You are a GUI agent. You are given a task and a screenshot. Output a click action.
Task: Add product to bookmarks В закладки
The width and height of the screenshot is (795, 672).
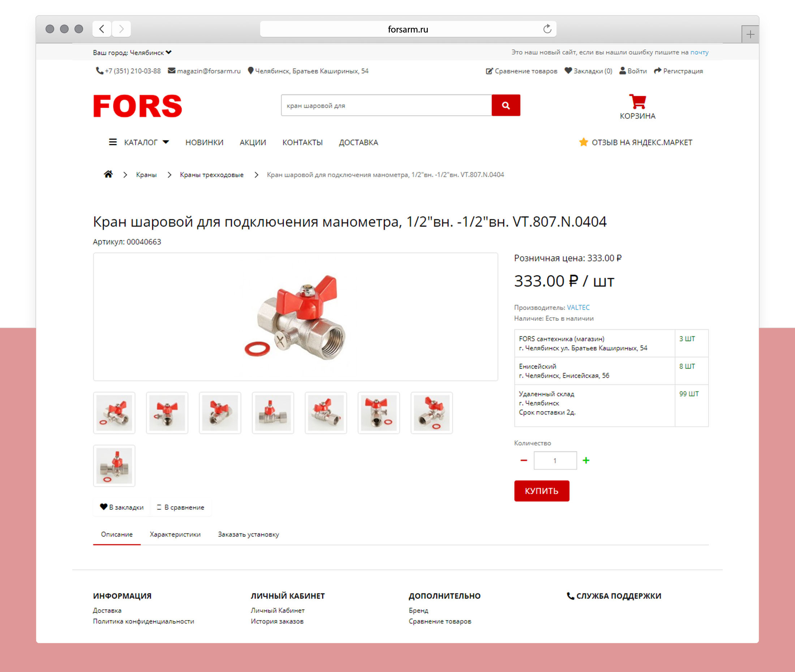pyautogui.click(x=121, y=507)
